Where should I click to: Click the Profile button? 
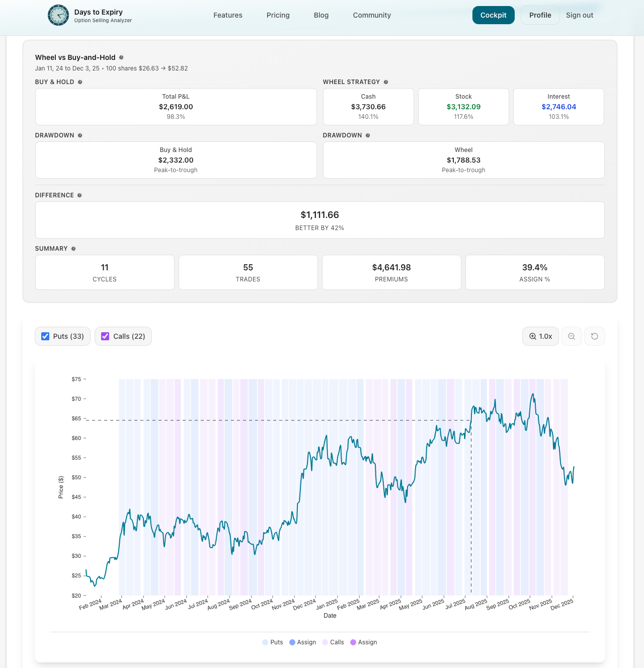click(x=540, y=15)
